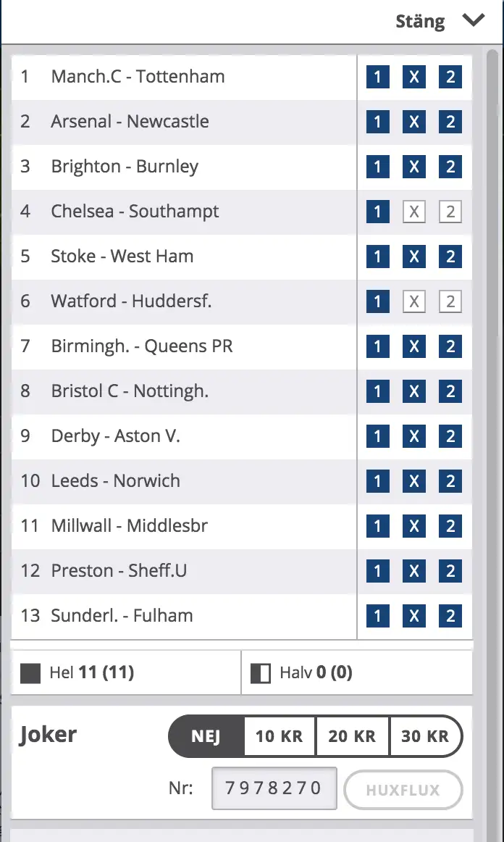The width and height of the screenshot is (504, 842).
Task: Click the Stäng text link
Action: [420, 22]
